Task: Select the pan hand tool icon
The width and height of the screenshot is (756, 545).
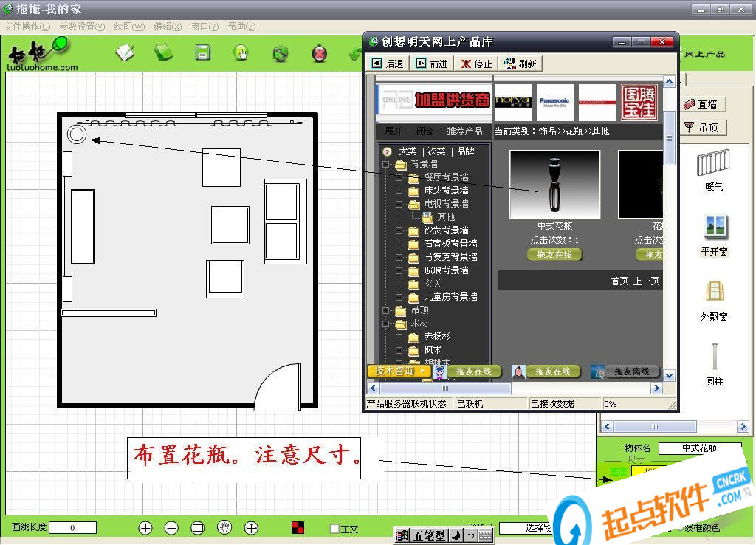Action: (x=224, y=527)
